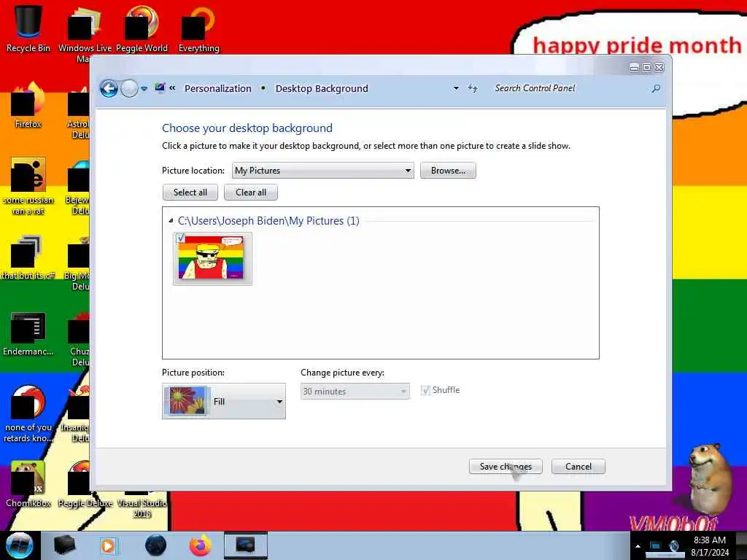Open the Windows Start menu orb
The width and height of the screenshot is (747, 560).
[x=20, y=545]
